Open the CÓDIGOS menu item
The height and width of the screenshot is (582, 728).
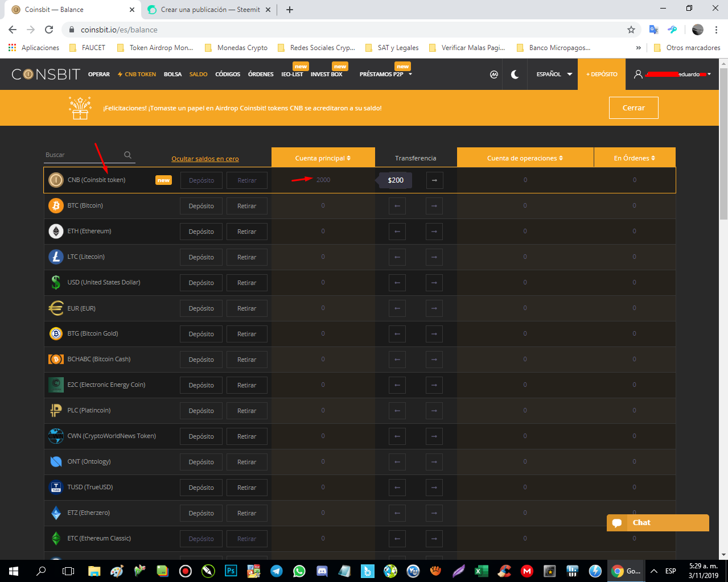click(228, 75)
